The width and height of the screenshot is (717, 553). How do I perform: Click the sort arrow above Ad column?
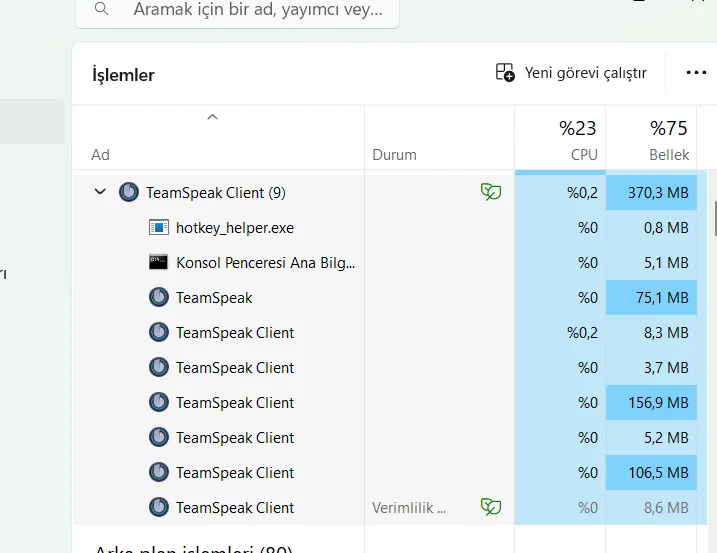pyautogui.click(x=212, y=117)
